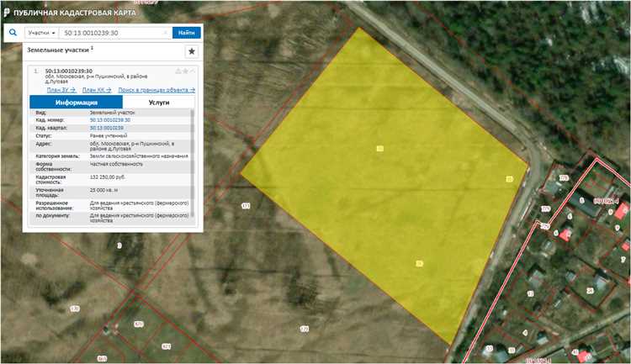Click parcel label 131 on map
The height and width of the screenshot is (364, 631).
(x=246, y=206)
